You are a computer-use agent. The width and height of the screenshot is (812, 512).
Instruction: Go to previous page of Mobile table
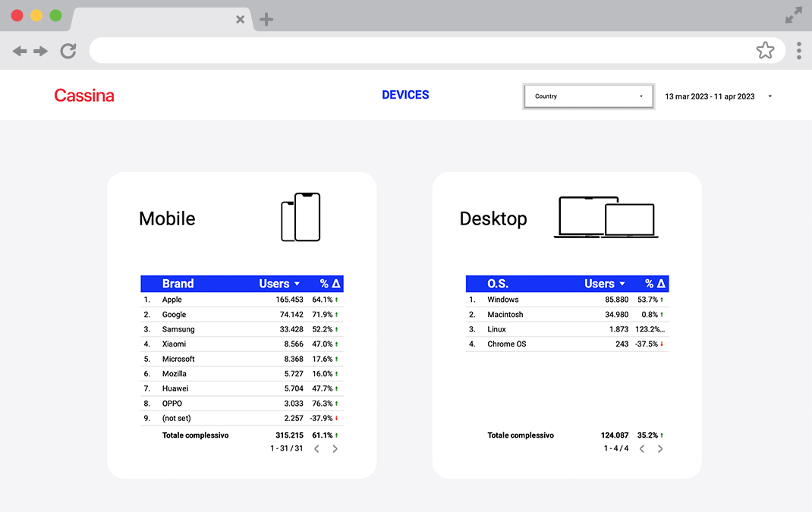[x=317, y=449]
